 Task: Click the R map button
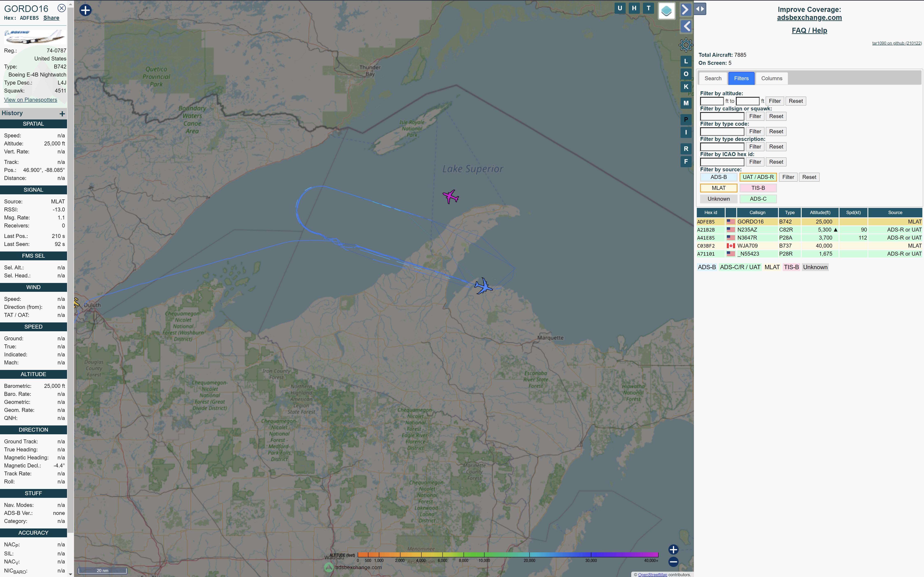(686, 149)
